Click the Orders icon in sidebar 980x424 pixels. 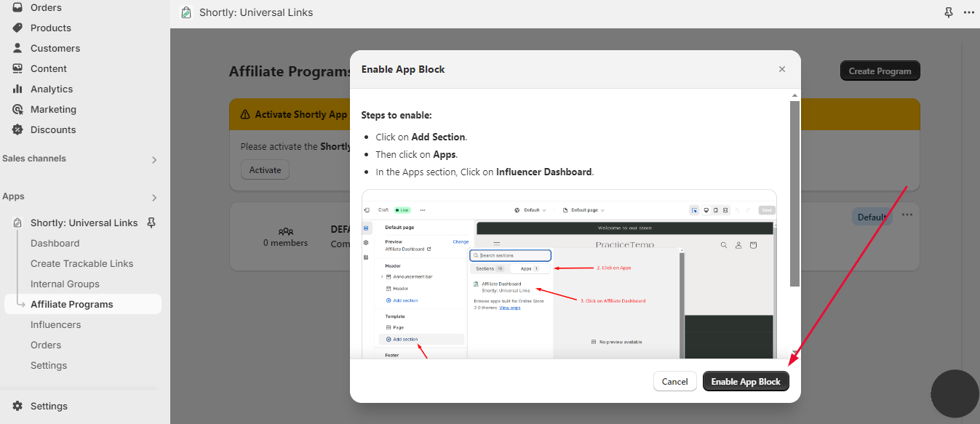17,7
